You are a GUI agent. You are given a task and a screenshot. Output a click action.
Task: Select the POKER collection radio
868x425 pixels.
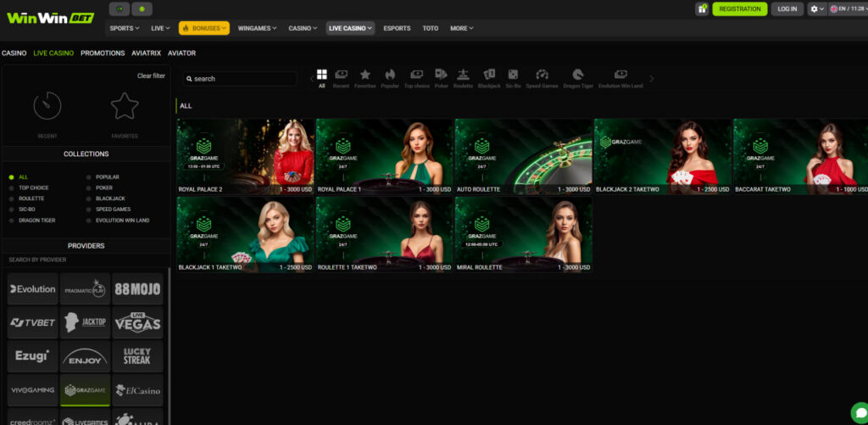click(88, 187)
